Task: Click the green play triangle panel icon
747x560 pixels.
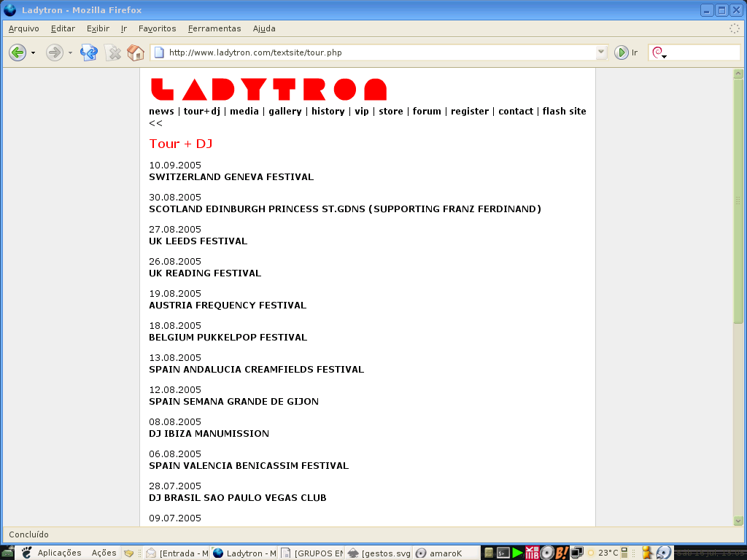Action: click(x=517, y=553)
